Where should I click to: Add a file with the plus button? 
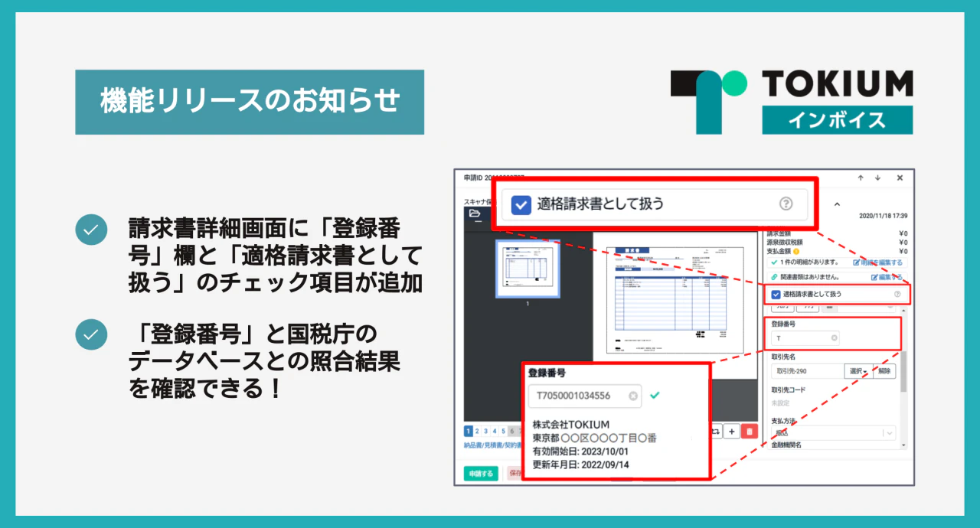coord(732,432)
